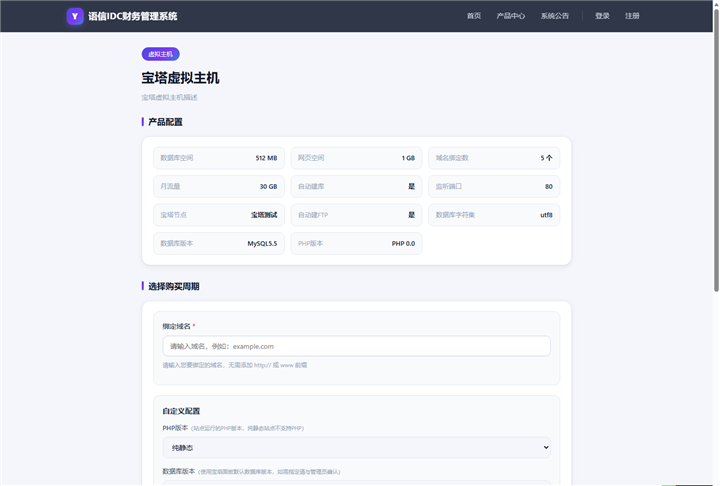Open the 首页 nav item
The width and height of the screenshot is (720, 486).
point(474,16)
